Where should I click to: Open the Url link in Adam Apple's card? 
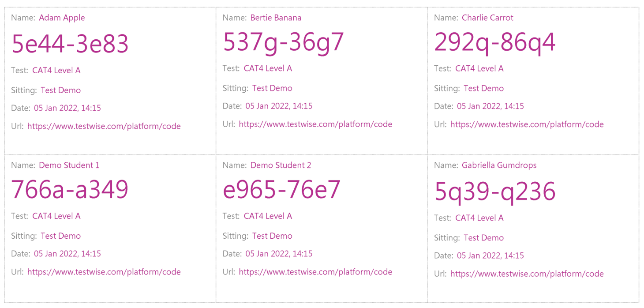[x=104, y=126]
